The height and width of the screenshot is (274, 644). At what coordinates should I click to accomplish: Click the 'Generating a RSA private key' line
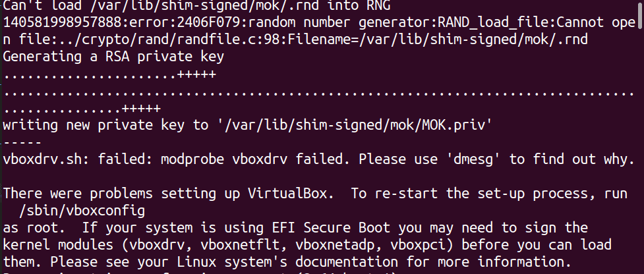(x=113, y=56)
